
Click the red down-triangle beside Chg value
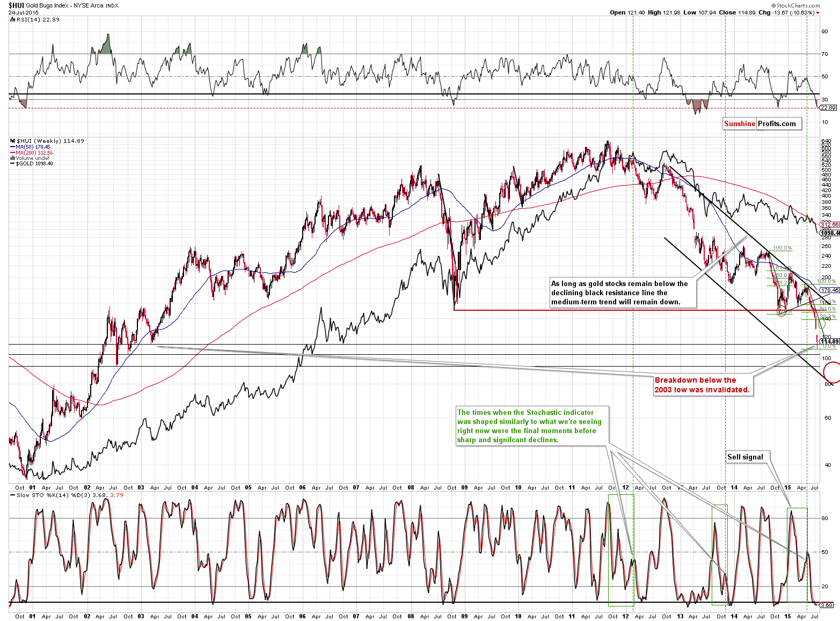818,12
